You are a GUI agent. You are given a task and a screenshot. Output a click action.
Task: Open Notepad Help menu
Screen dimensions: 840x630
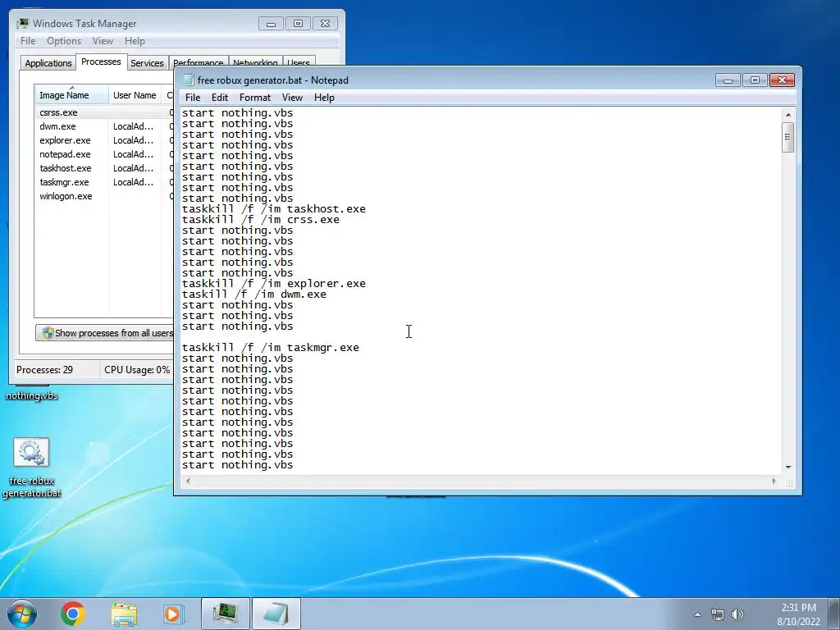(x=324, y=98)
